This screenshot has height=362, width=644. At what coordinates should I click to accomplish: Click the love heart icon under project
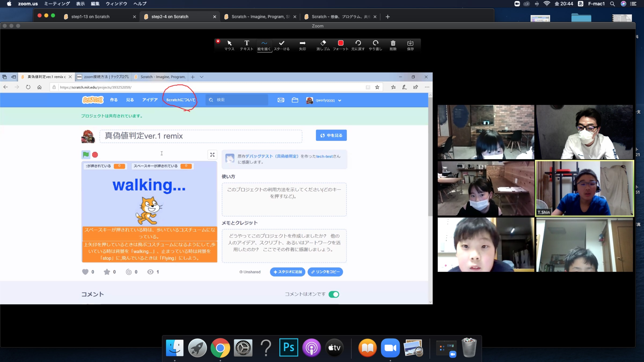(x=85, y=272)
